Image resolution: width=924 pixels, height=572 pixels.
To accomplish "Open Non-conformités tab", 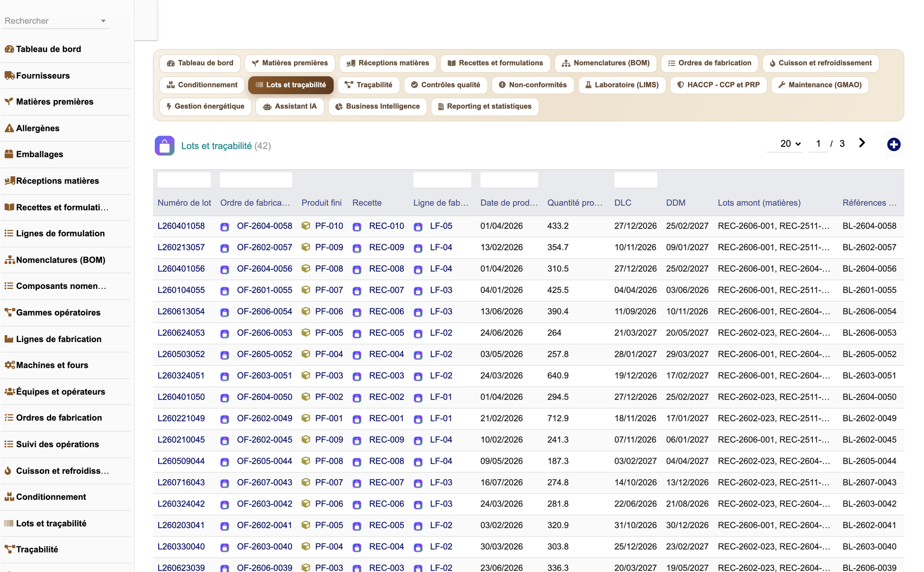I will pyautogui.click(x=533, y=85).
